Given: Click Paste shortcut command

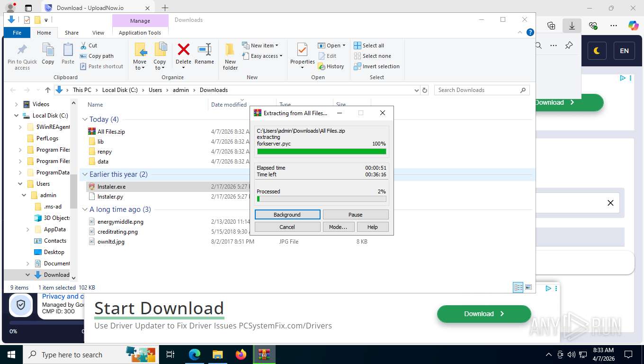Looking at the screenshot, I should 101,66.
